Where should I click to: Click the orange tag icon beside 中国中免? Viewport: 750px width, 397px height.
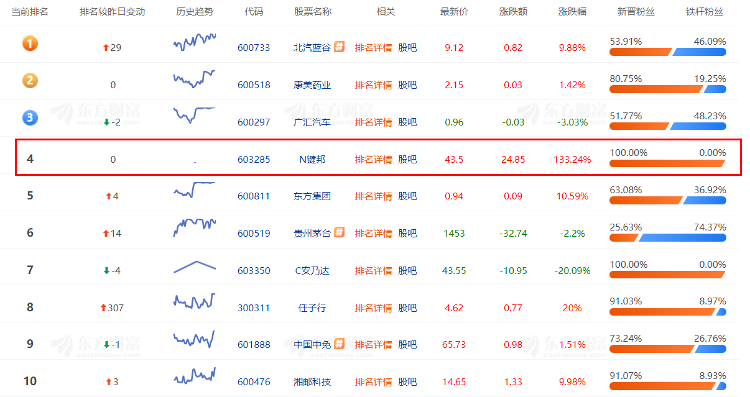tap(339, 344)
